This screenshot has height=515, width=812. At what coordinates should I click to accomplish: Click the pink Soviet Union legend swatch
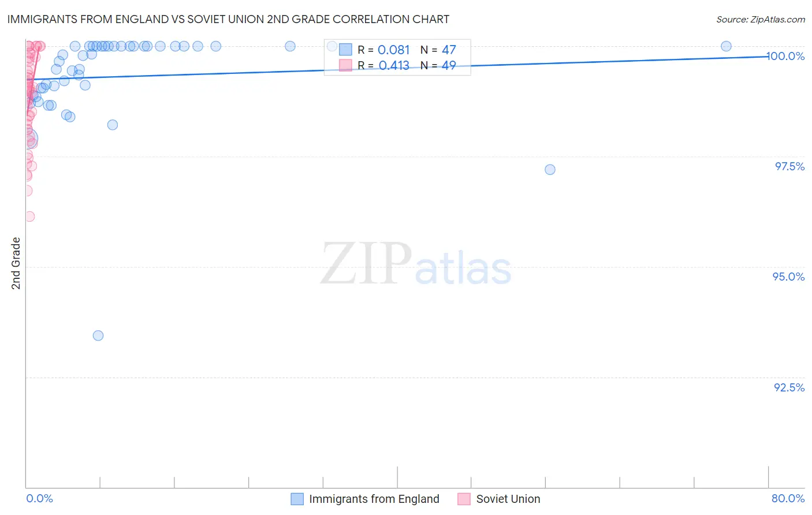464,499
